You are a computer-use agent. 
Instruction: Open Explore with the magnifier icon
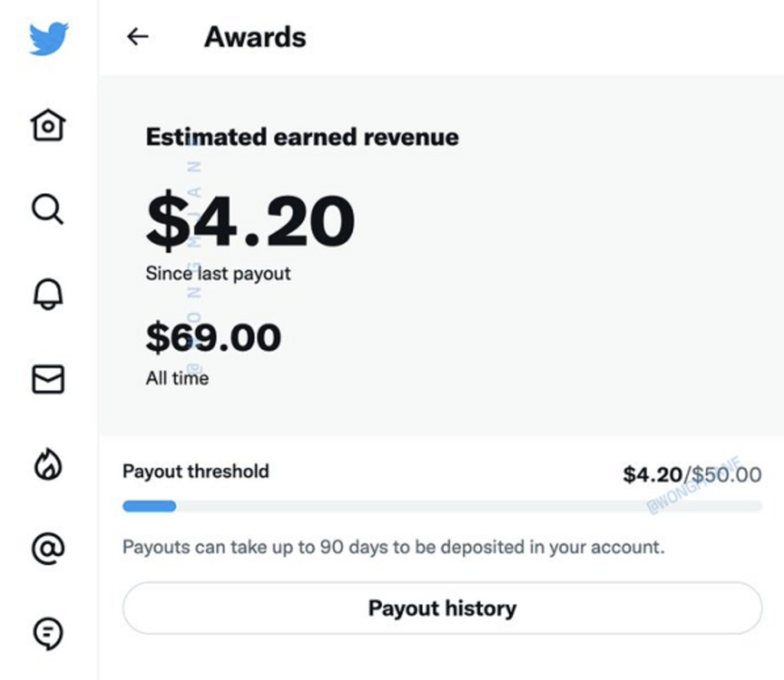coord(48,208)
